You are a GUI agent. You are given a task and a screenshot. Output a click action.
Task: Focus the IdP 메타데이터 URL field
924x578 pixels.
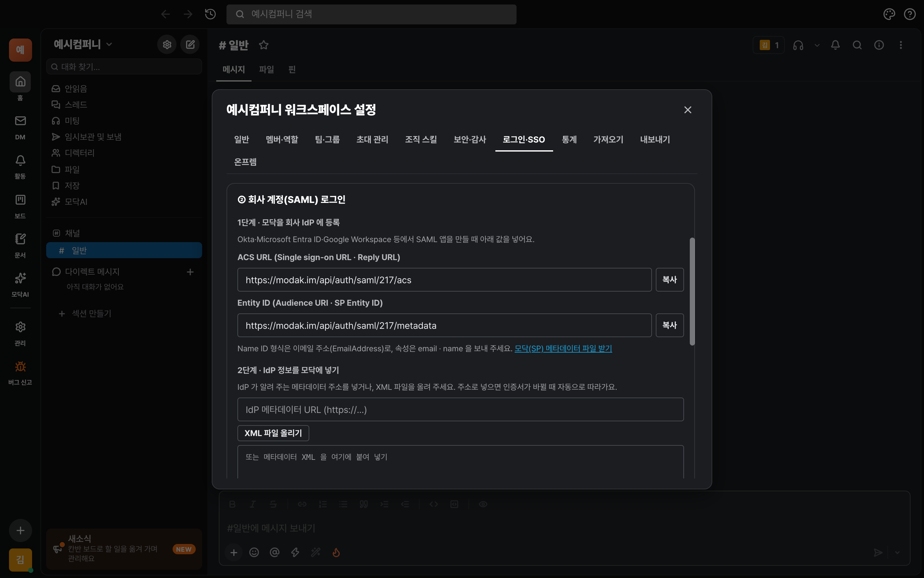(x=460, y=409)
